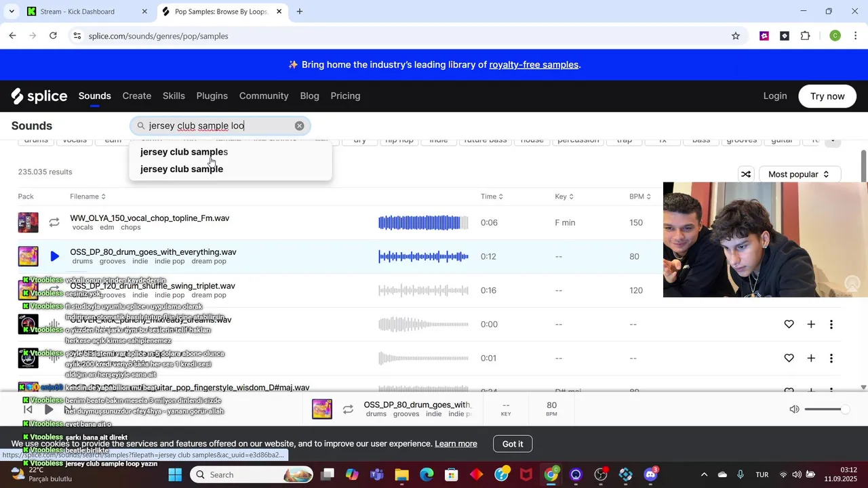Open pack thumbnail of WW_OLYA vocal chop

click(x=28, y=222)
